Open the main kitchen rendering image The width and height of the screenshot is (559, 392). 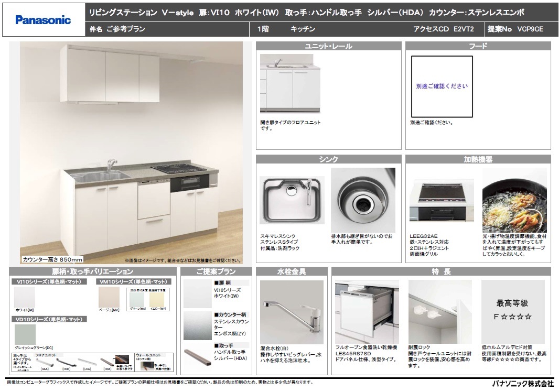tap(131, 153)
